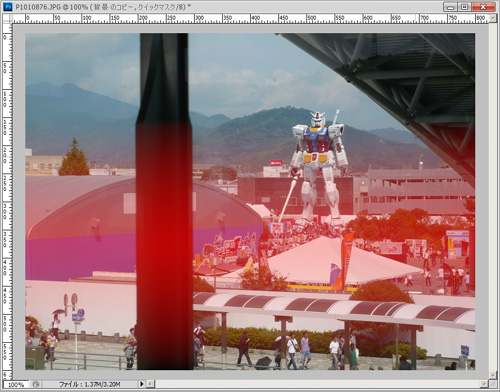Click the window resize grip corner

click(493, 384)
